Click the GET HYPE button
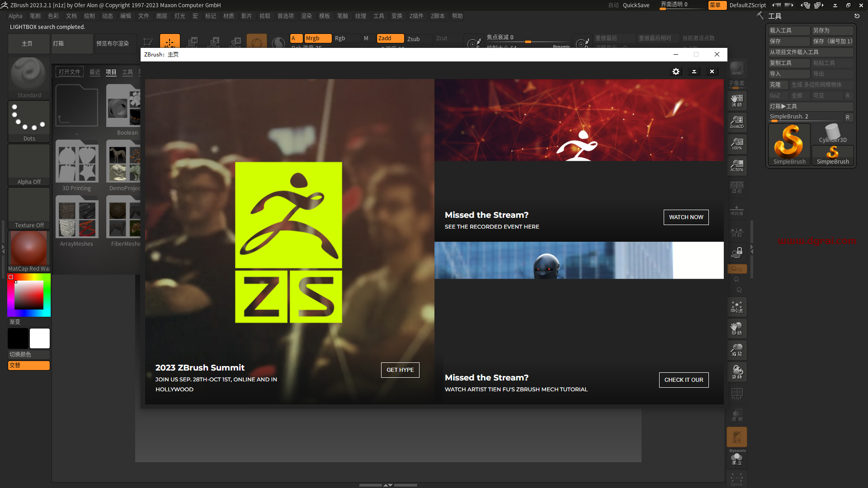 pos(400,370)
